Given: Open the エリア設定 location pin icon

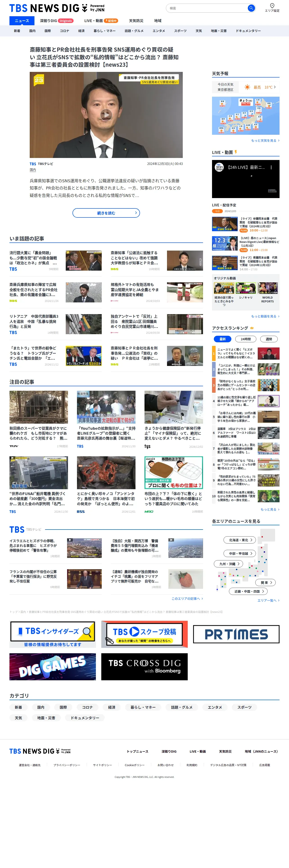Looking at the screenshot, I should [272, 5].
